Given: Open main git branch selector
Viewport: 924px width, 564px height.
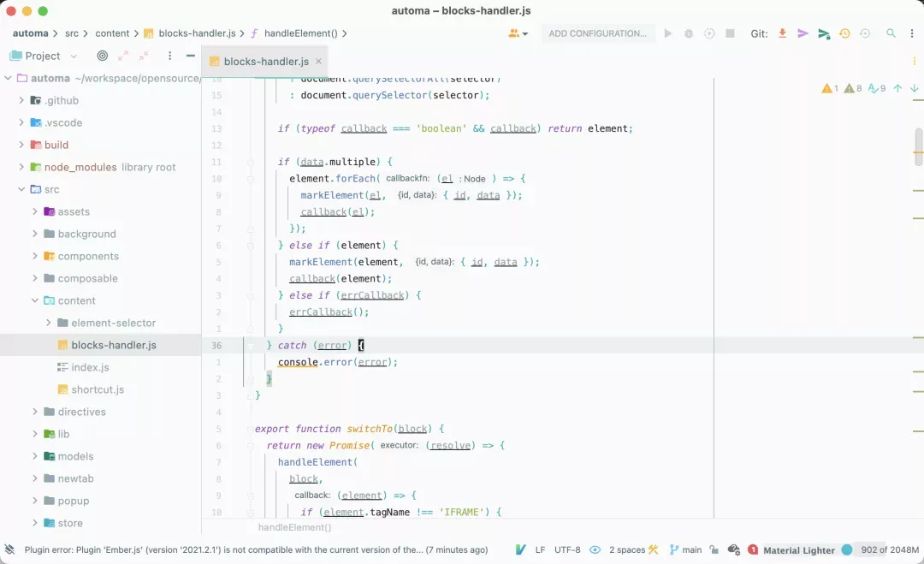Looking at the screenshot, I should (x=686, y=549).
